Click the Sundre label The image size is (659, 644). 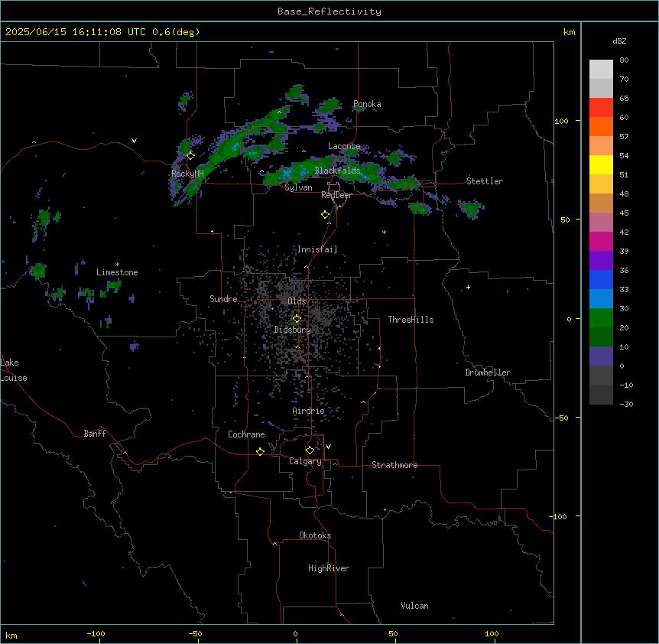223,299
